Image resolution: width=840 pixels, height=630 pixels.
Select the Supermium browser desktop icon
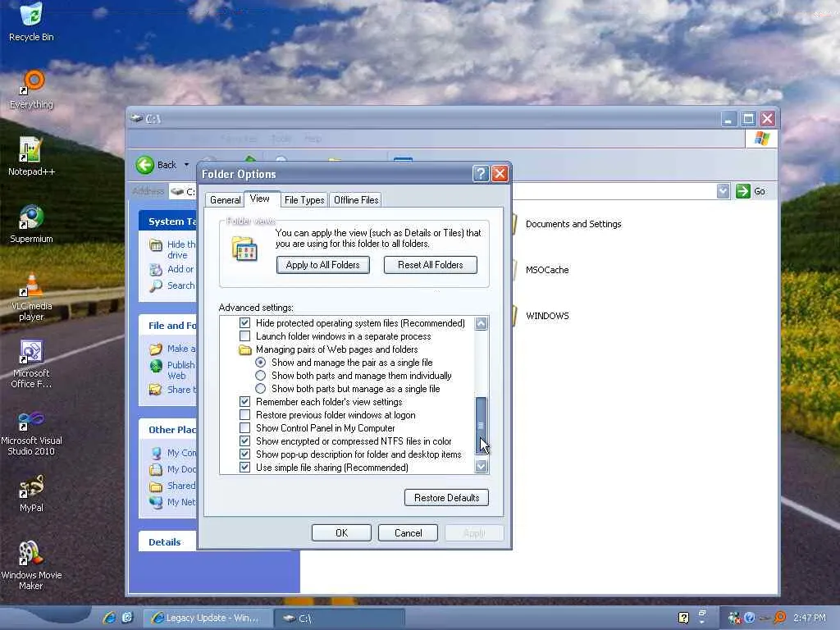tap(31, 224)
